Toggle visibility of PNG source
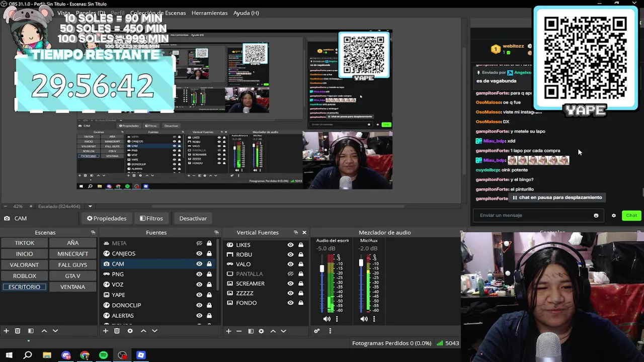644x362 pixels. (x=199, y=274)
